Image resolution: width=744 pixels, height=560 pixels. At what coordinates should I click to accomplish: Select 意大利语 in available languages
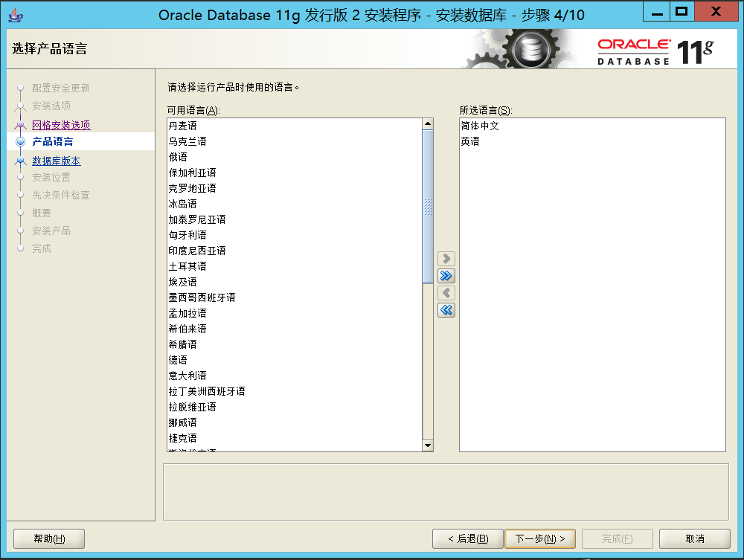294,376
